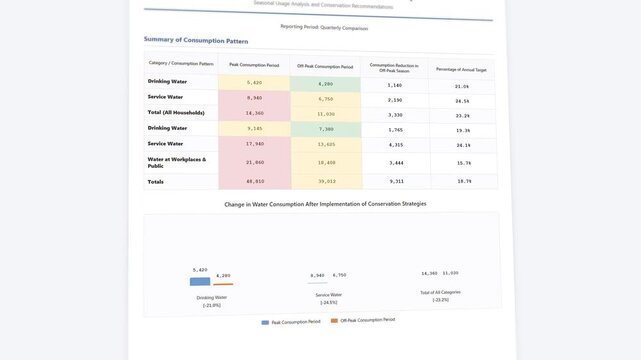Viewport: 641px width, 360px height.
Task: Click table cell 5,420 in Peak column
Action: pos(254,83)
